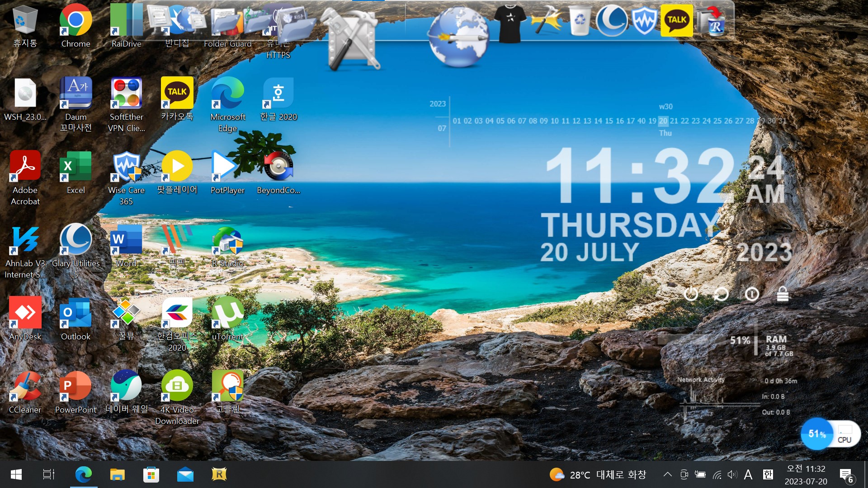Image resolution: width=868 pixels, height=488 pixels.
Task: Launch Excel from desktop
Action: pyautogui.click(x=75, y=166)
